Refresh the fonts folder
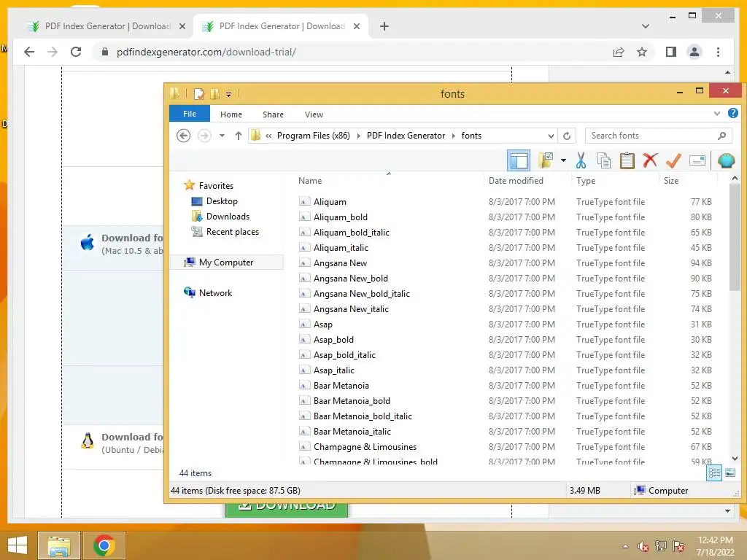747x560 pixels. 567,136
